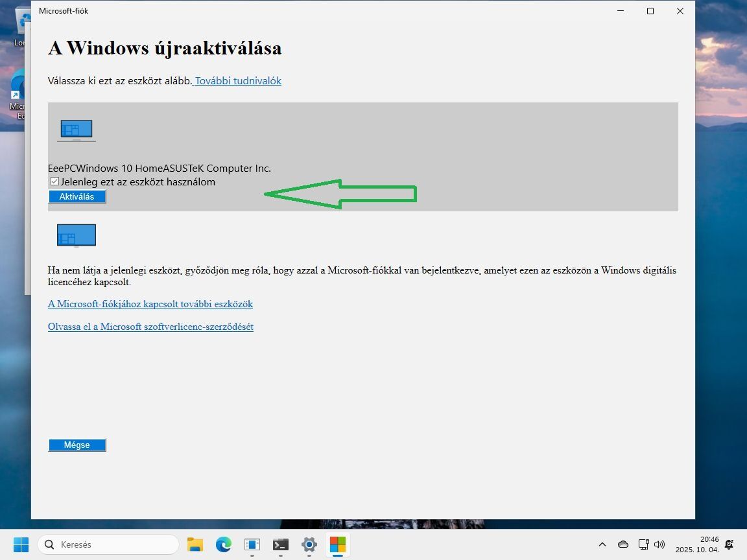Open the Terminal taskbar icon
The height and width of the screenshot is (560, 747).
(x=281, y=544)
